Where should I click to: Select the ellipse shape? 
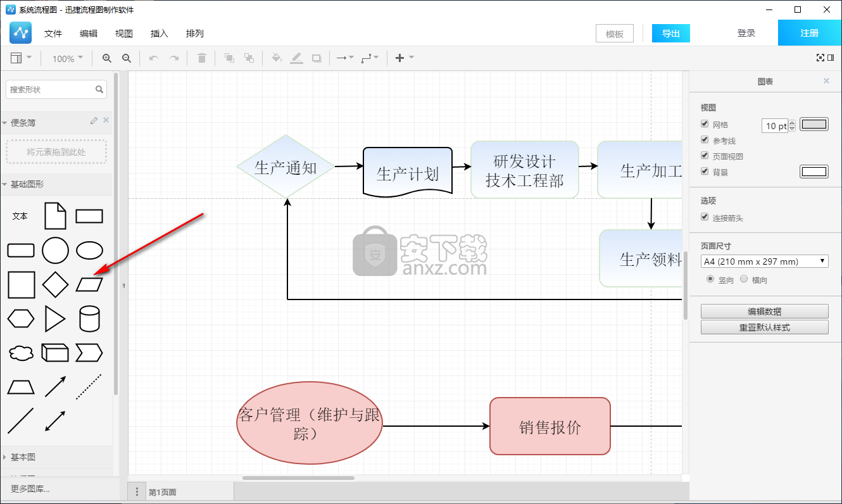(89, 250)
